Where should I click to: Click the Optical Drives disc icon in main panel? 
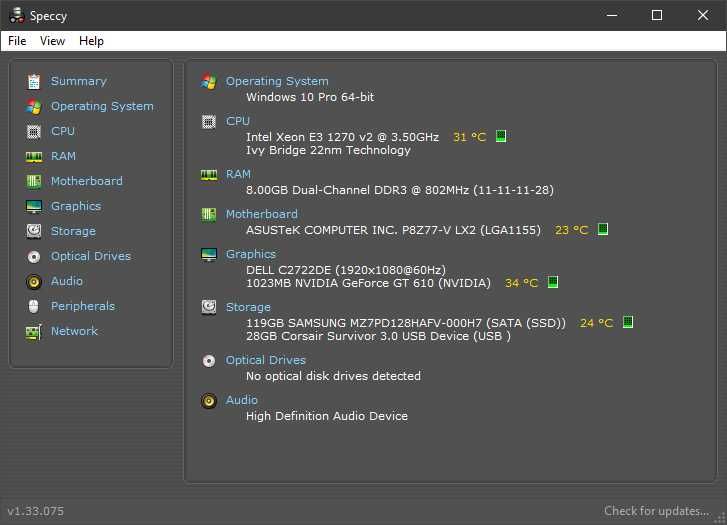(209, 361)
